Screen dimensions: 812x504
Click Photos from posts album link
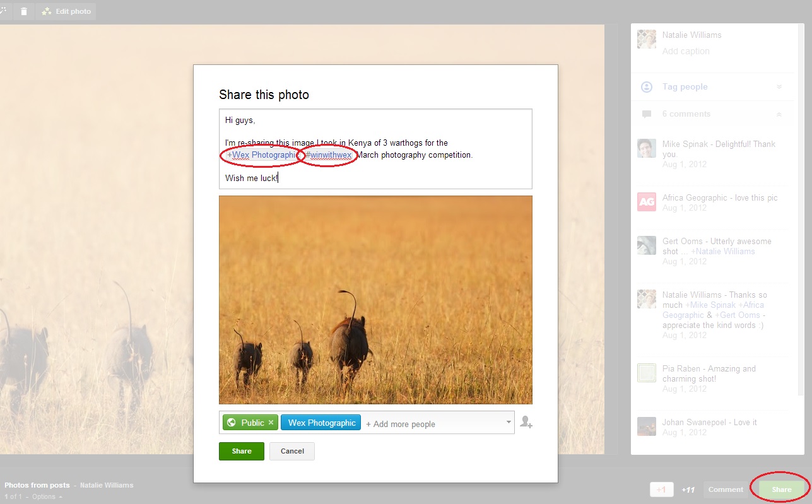pyautogui.click(x=37, y=485)
